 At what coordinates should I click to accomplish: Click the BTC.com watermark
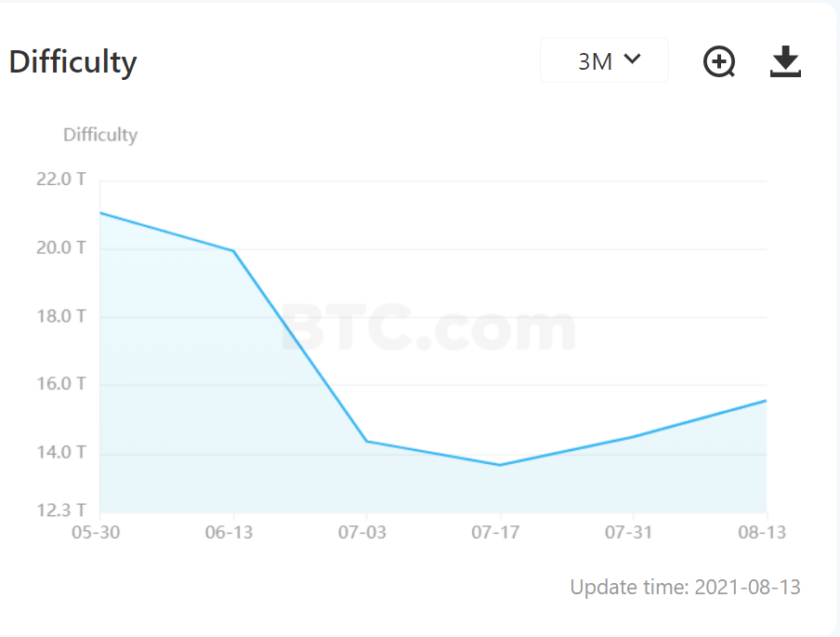[429, 330]
